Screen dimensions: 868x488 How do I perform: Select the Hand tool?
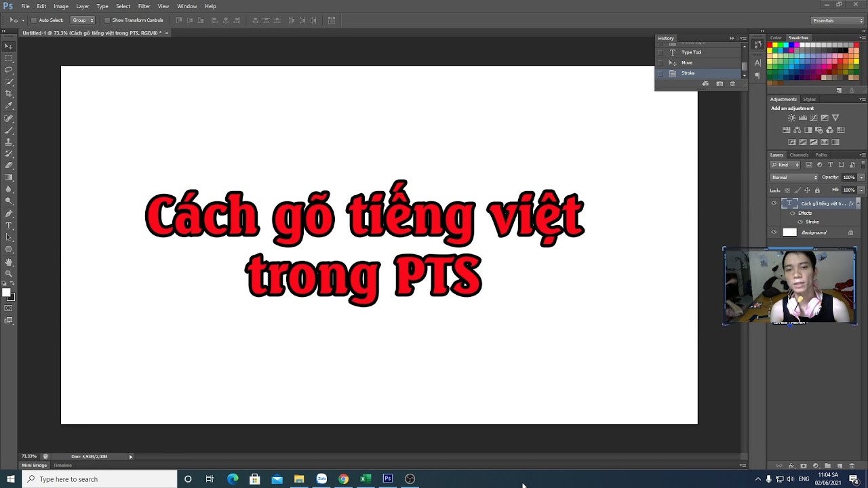(x=8, y=262)
